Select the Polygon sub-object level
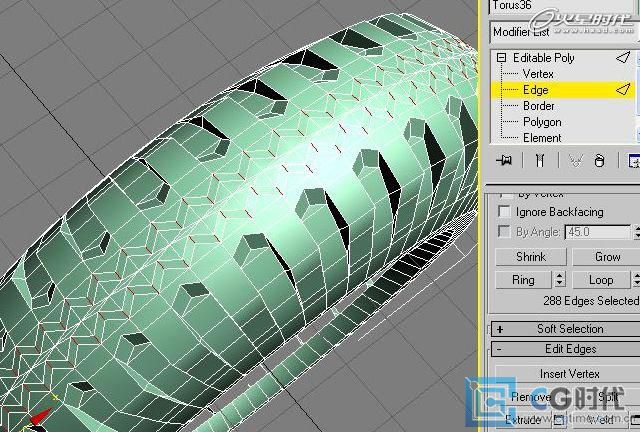This screenshot has width=640, height=432. click(x=542, y=122)
